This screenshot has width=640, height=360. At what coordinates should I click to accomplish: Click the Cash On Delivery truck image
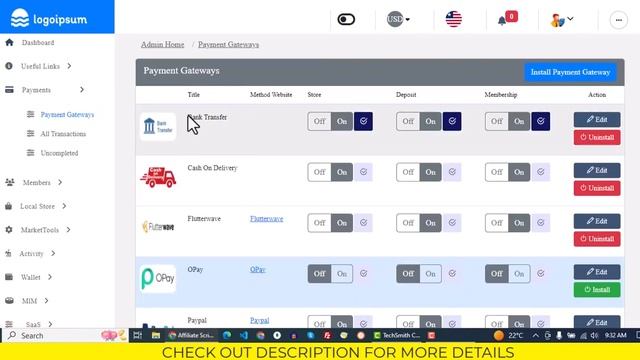158,177
